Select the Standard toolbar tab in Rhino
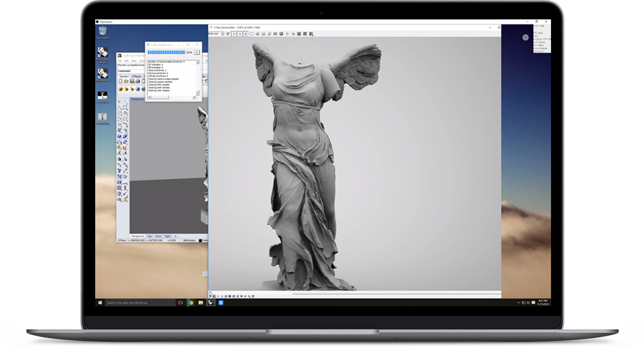 [124, 76]
